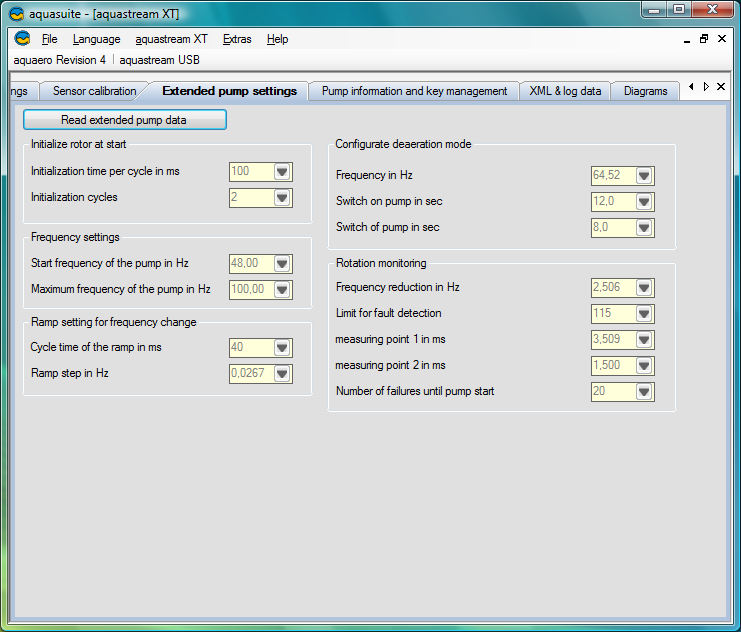This screenshot has width=741, height=632.
Task: Open the Diagrams tab
Action: click(646, 91)
